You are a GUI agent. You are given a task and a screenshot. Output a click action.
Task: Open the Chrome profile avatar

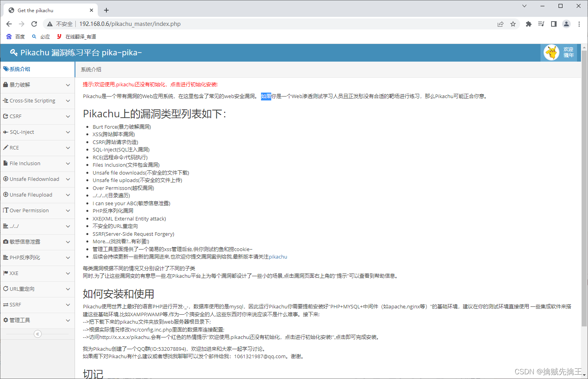click(566, 24)
